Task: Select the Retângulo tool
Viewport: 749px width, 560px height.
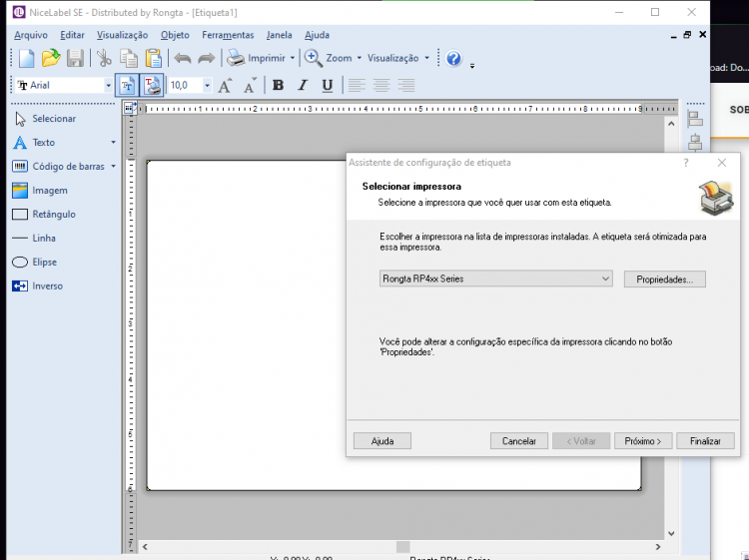Action: tap(44, 215)
